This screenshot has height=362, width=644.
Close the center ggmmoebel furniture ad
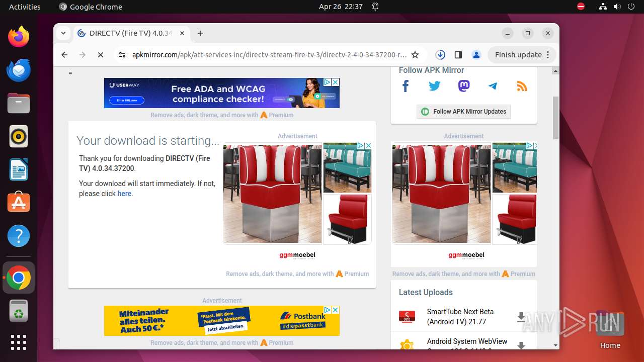pos(368,146)
